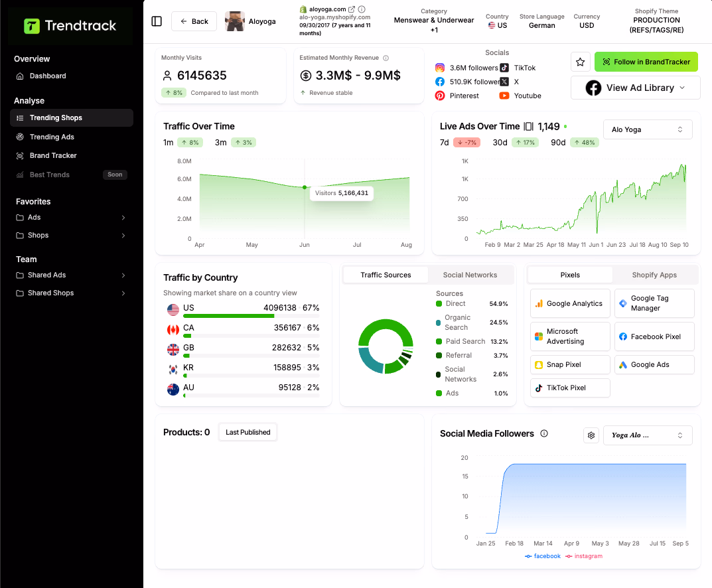This screenshot has width=712, height=588.
Task: Star this shop as favorite
Action: (x=581, y=62)
